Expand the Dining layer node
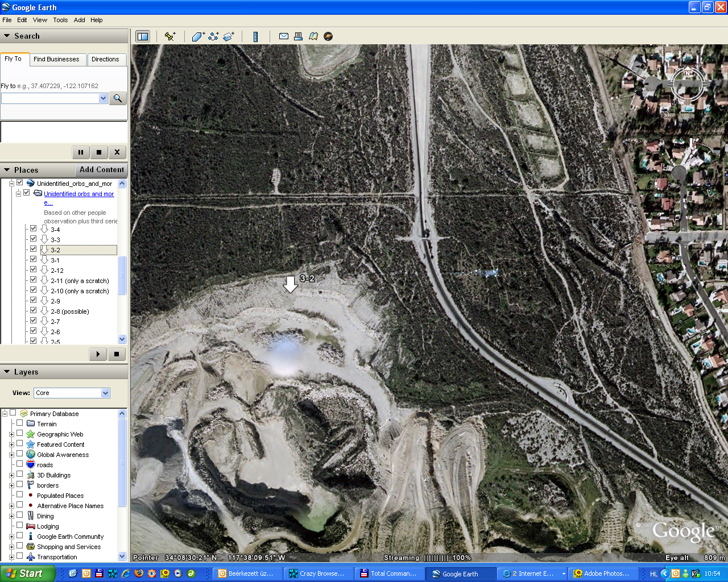Image resolution: width=728 pixels, height=582 pixels. tap(11, 516)
